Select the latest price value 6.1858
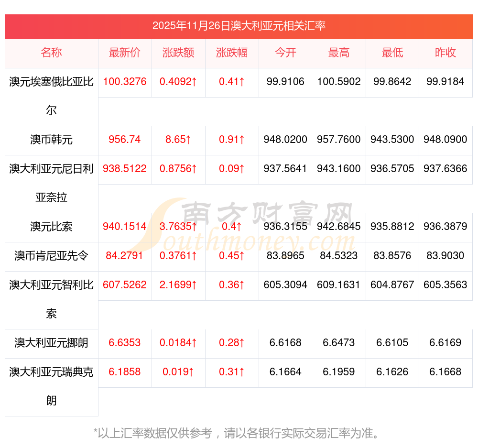 tap(125, 372)
